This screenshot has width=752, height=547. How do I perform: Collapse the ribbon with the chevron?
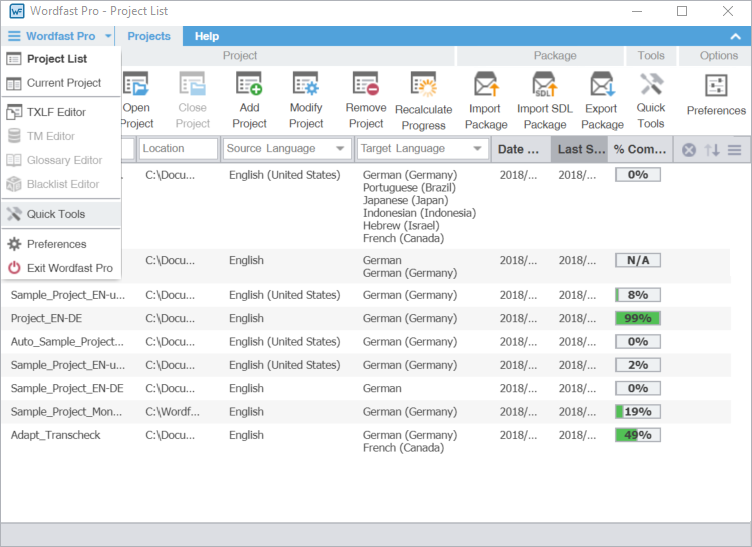[x=735, y=36]
